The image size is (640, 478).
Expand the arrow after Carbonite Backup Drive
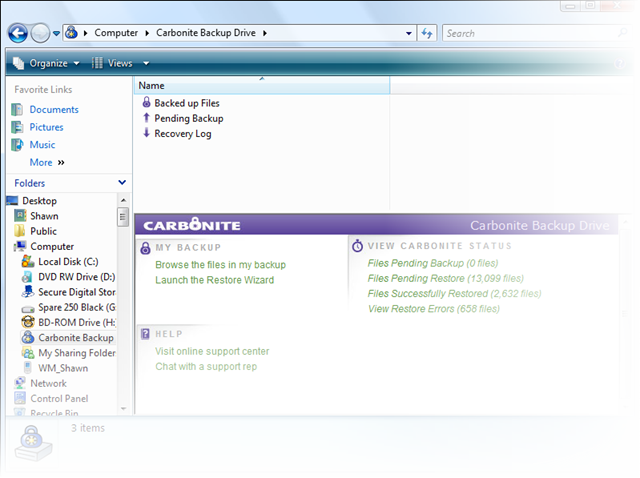[x=265, y=33]
